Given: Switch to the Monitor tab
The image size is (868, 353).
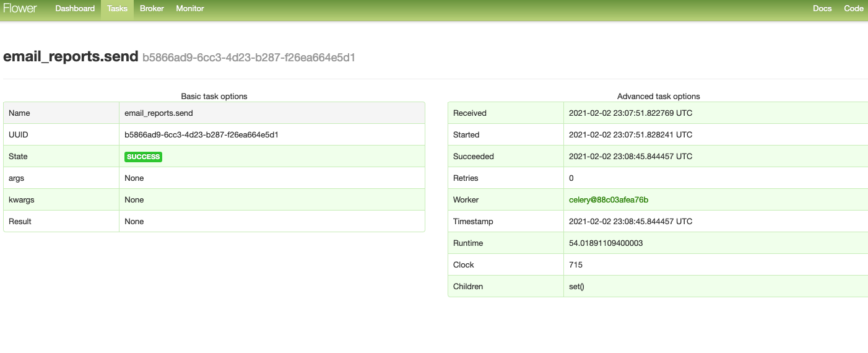Looking at the screenshot, I should (190, 9).
